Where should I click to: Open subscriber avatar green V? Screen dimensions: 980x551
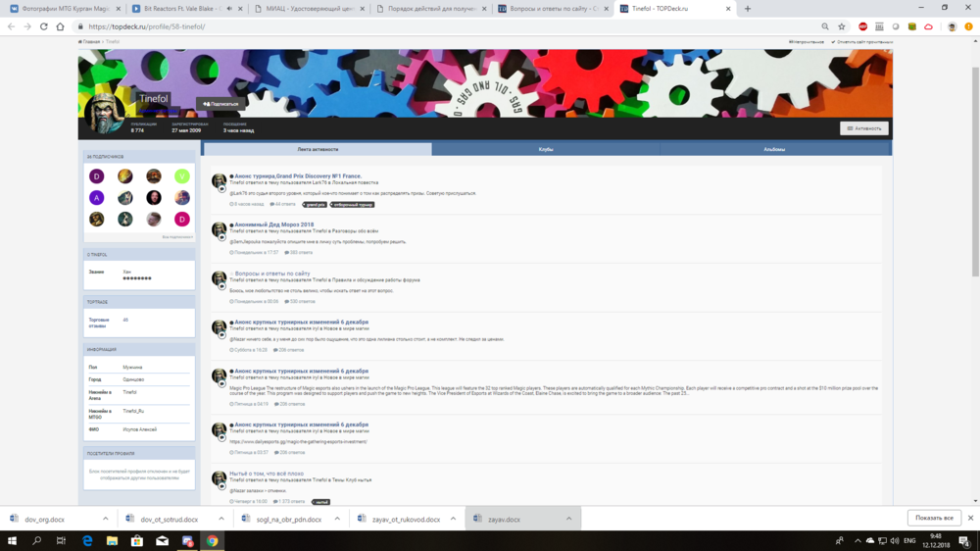click(x=182, y=176)
